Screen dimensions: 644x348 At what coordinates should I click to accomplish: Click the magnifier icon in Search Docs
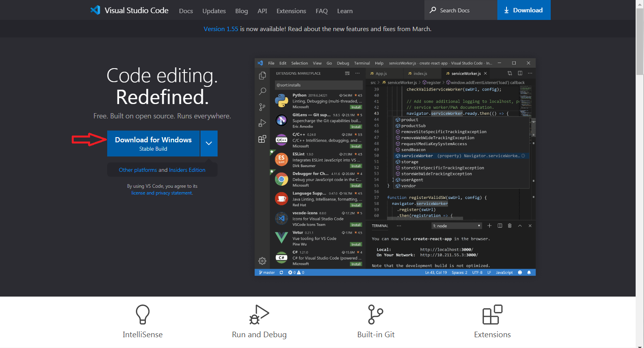(433, 10)
